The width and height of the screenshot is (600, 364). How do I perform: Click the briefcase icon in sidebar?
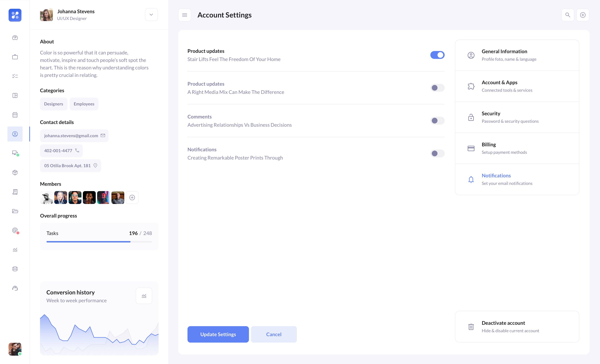15,57
